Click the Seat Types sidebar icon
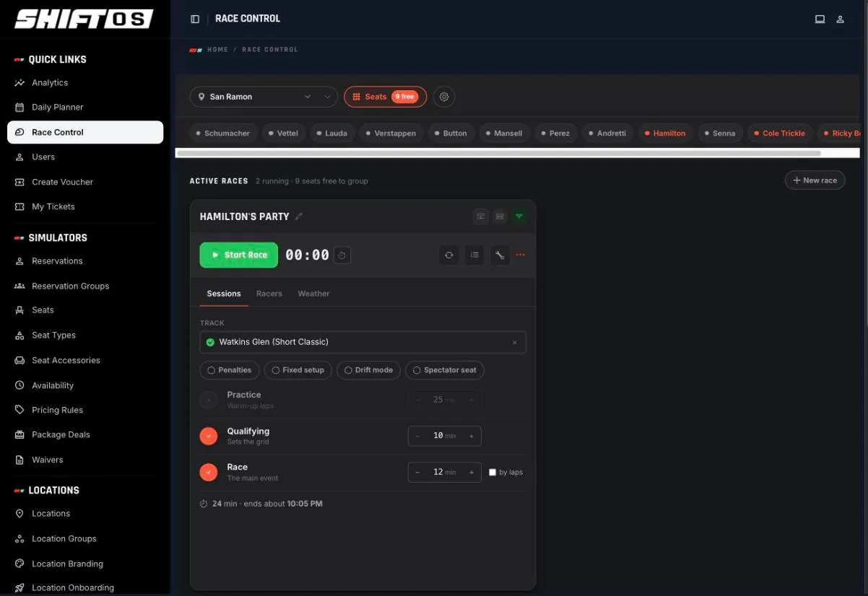Screen dimensions: 868x596 tap(19, 336)
